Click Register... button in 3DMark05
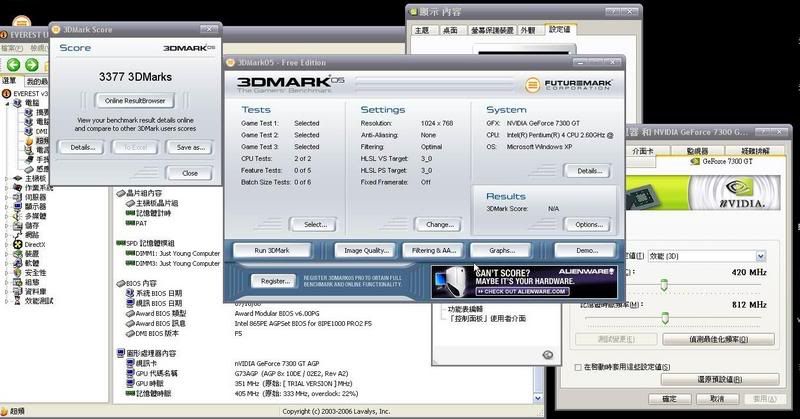800x419 pixels. click(x=275, y=281)
